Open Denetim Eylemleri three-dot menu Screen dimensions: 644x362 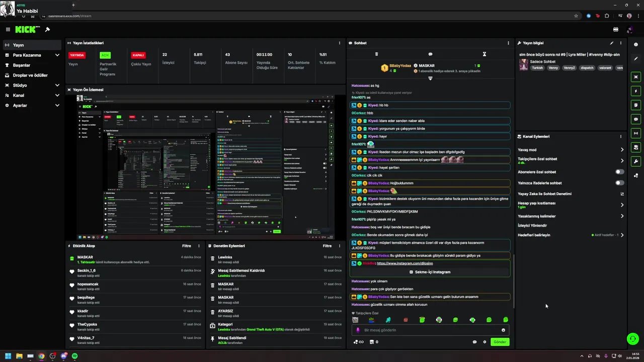tap(340, 246)
